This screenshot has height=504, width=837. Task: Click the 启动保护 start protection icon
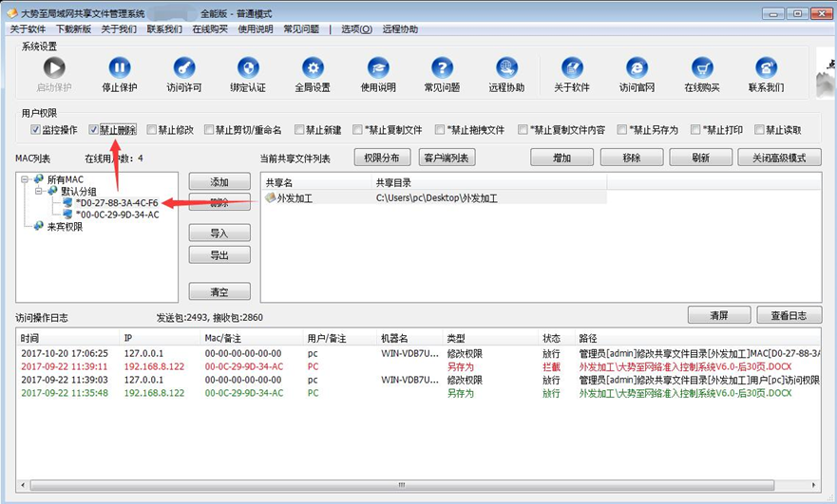(54, 67)
